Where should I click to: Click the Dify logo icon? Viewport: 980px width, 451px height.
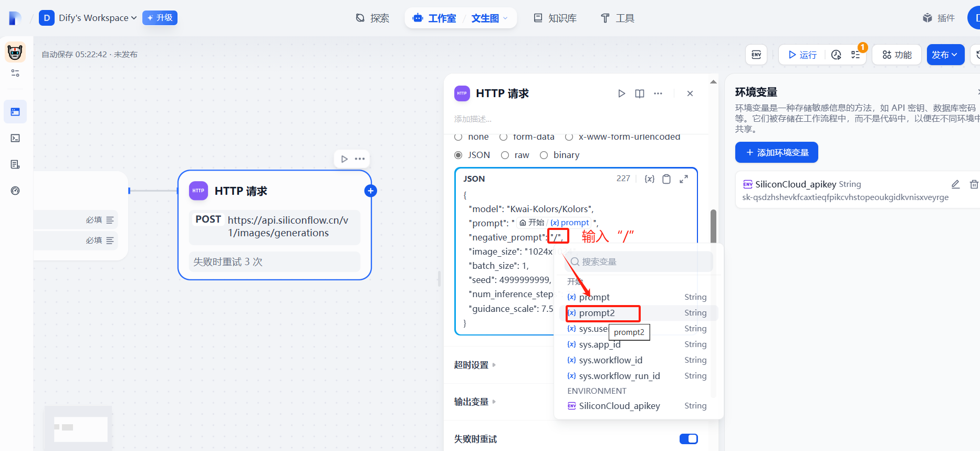click(x=15, y=18)
